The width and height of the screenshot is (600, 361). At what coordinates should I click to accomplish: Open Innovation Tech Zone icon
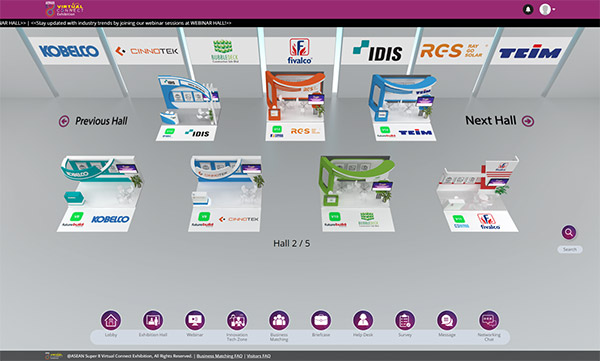point(237,320)
